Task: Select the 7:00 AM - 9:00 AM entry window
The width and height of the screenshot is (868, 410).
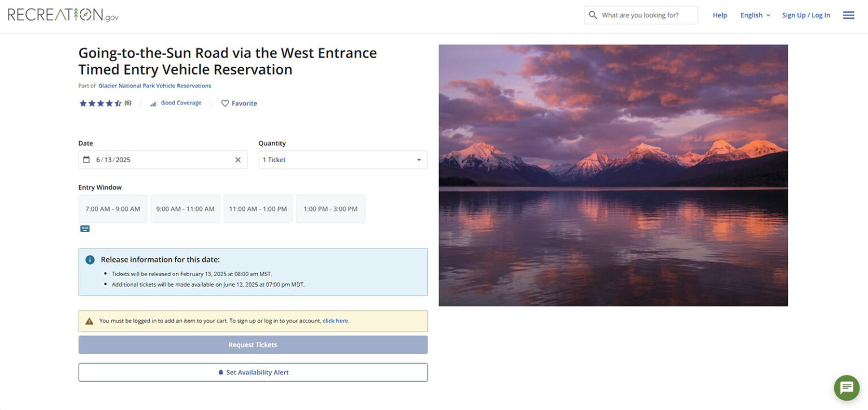Action: [112, 208]
